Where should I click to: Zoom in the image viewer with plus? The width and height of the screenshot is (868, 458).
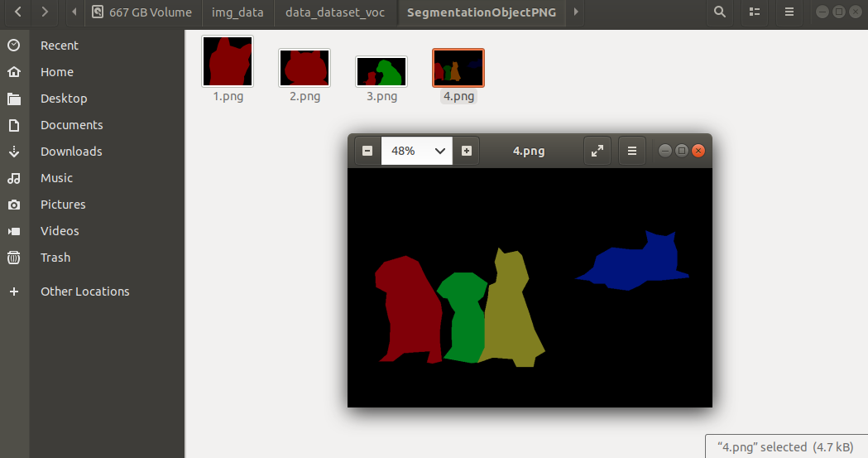[x=467, y=151]
